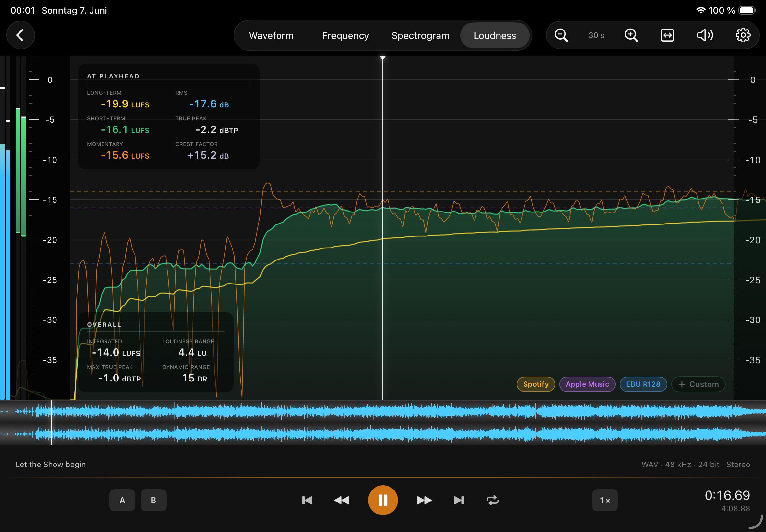
Task: Click the Long-Term value -19.9 LUFS
Action: click(125, 104)
